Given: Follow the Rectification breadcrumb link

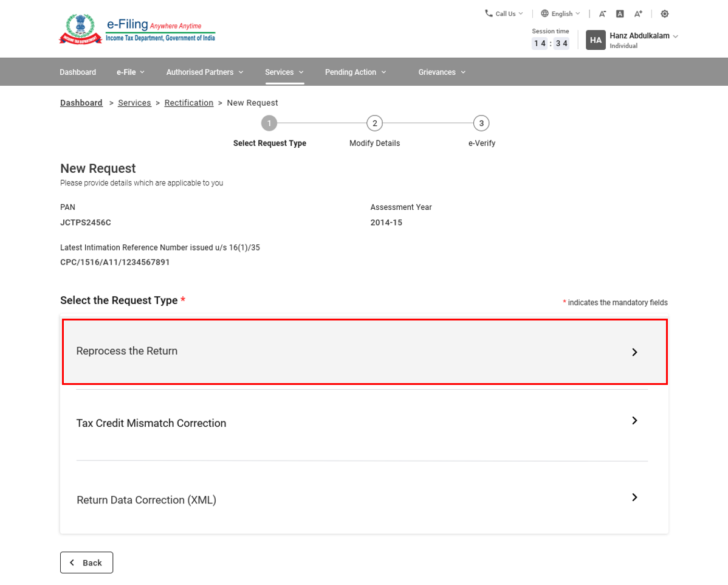Looking at the screenshot, I should click(x=188, y=103).
